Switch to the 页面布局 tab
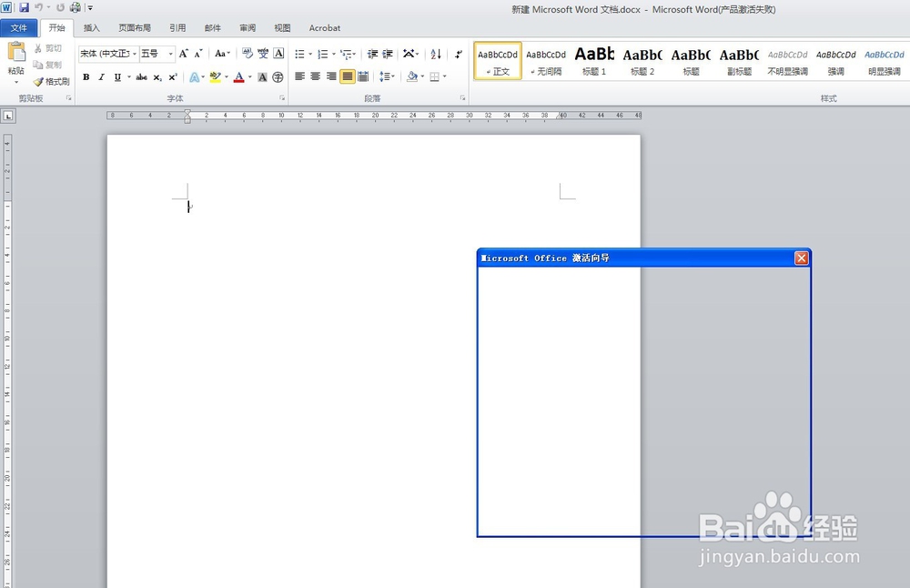This screenshot has height=588, width=910. [135, 28]
